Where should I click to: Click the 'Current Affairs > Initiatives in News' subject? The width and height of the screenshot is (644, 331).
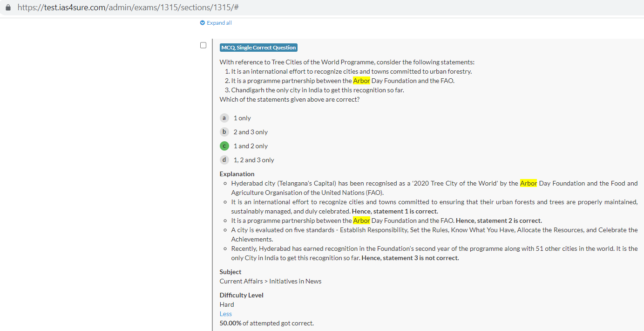tap(271, 281)
